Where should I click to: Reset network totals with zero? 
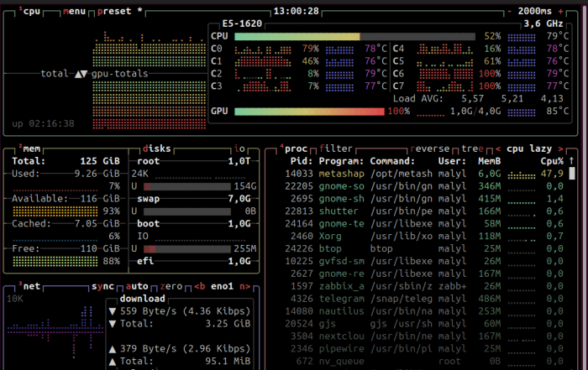[x=171, y=286]
